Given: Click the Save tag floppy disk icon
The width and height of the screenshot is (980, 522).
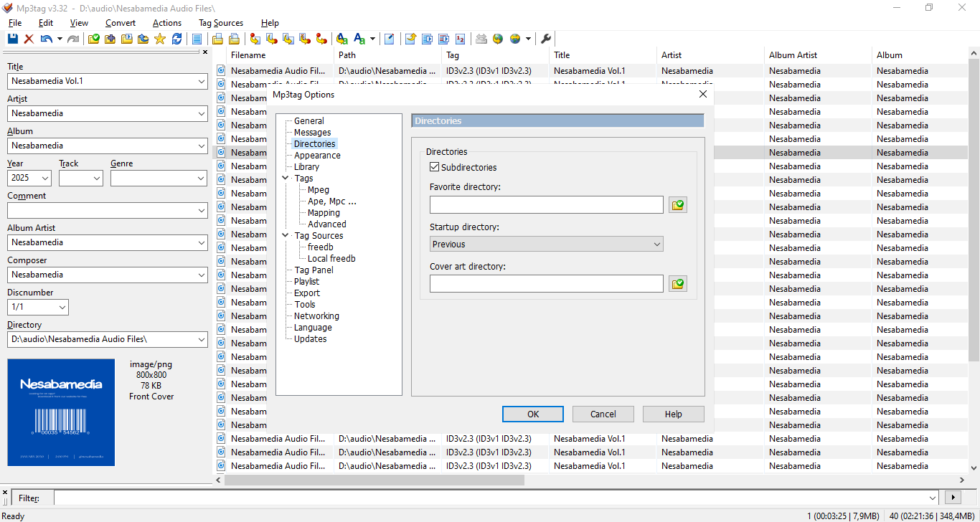Looking at the screenshot, I should (x=13, y=39).
